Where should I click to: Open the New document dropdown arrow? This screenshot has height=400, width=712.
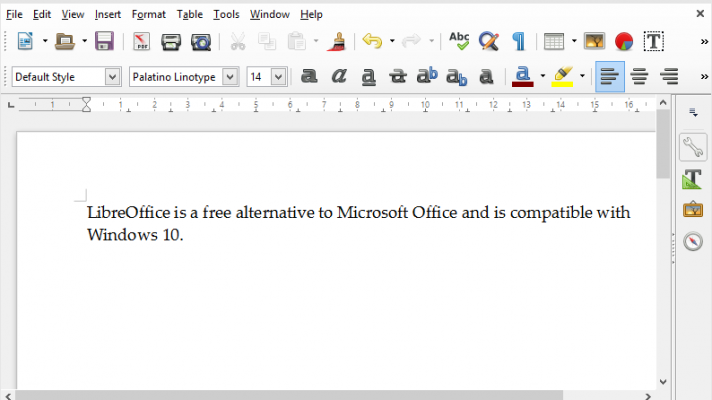coord(45,41)
